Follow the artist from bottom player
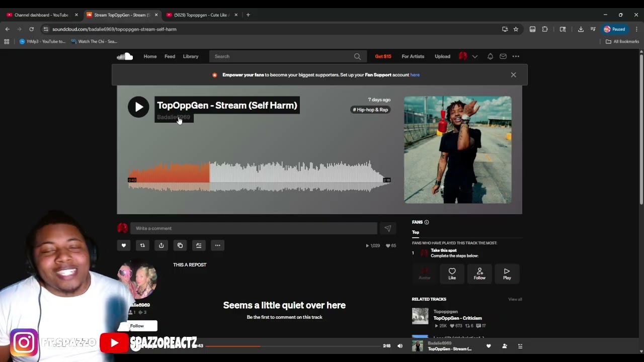644x362 pixels. [x=504, y=346]
